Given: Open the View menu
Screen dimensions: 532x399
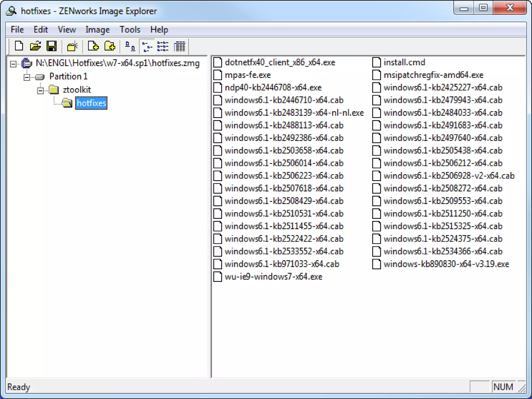Looking at the screenshot, I should tap(67, 29).
